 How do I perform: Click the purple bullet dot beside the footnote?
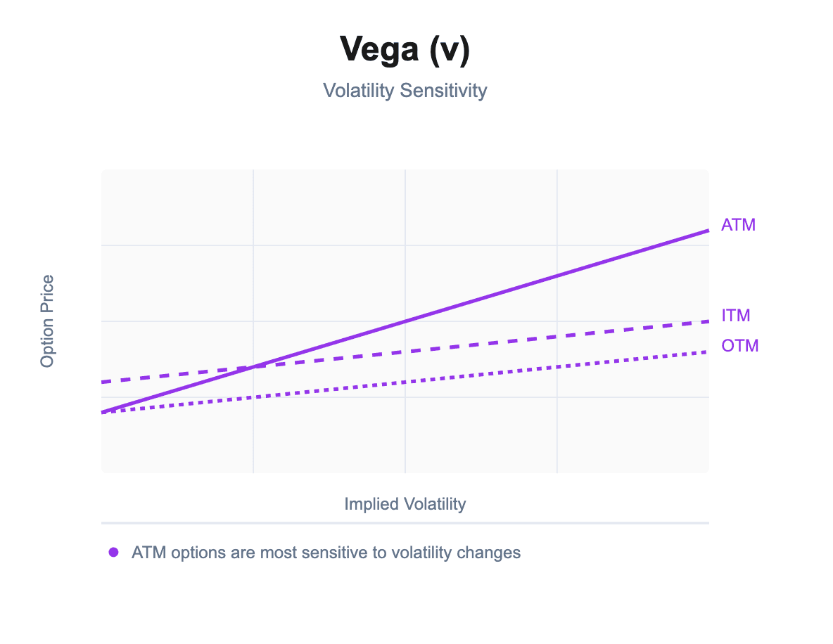pos(113,553)
